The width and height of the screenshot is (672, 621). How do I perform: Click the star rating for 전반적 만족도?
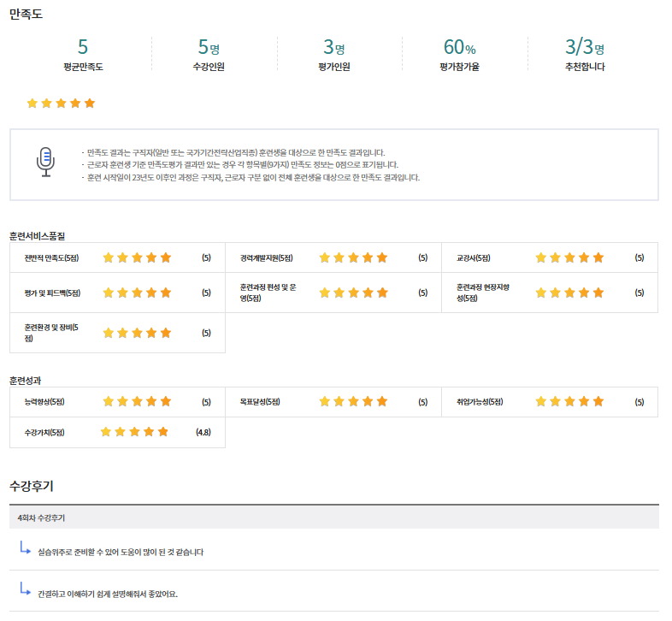[137, 257]
